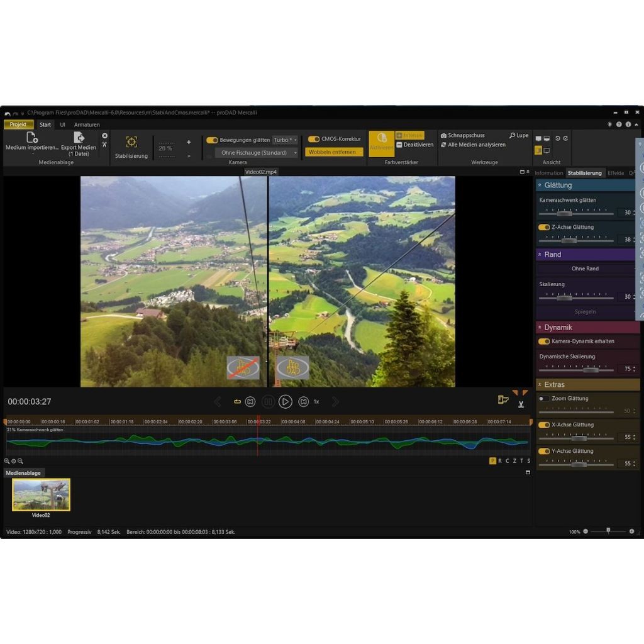644x644 pixels.
Task: Click the Medium importieren icon
Action: (31, 138)
